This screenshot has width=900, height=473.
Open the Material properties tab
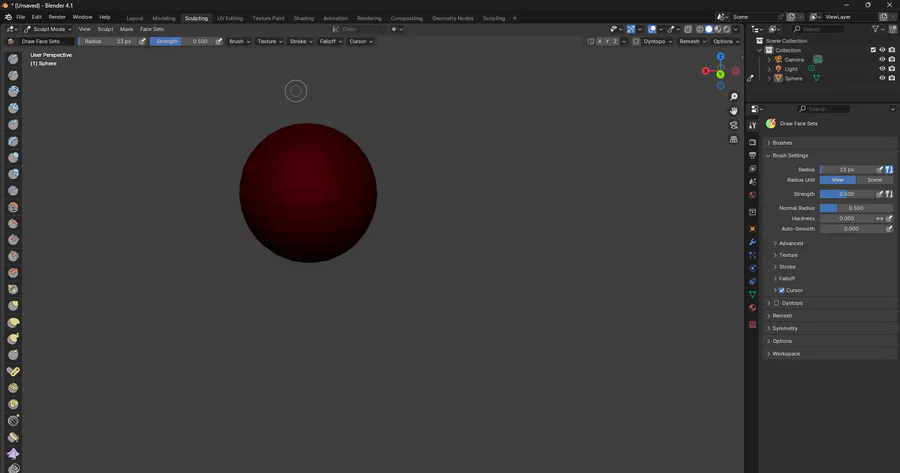click(x=752, y=308)
